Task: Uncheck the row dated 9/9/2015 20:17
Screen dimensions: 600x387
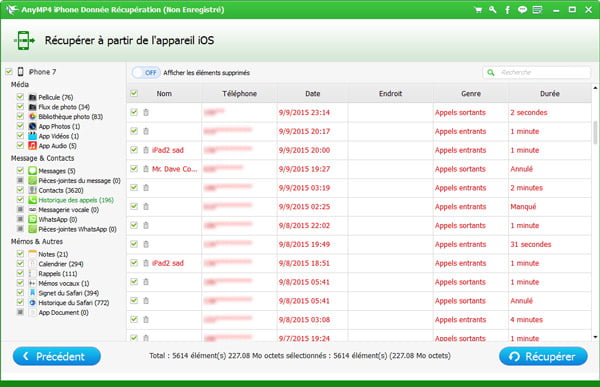Action: click(x=134, y=131)
